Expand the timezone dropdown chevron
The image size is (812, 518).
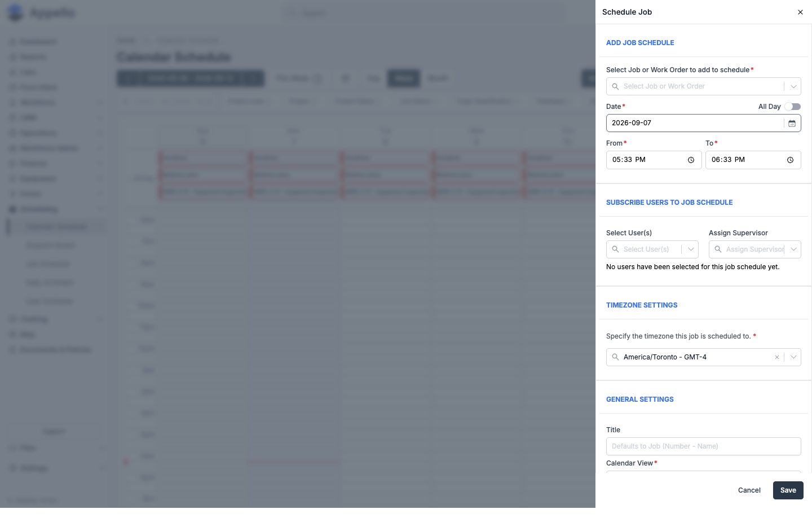[x=793, y=357]
